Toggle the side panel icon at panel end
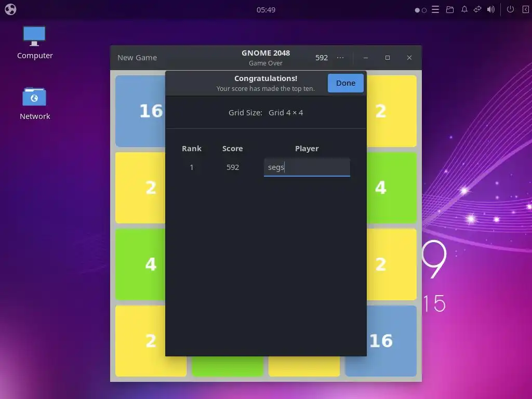The image size is (532, 399). click(525, 9)
